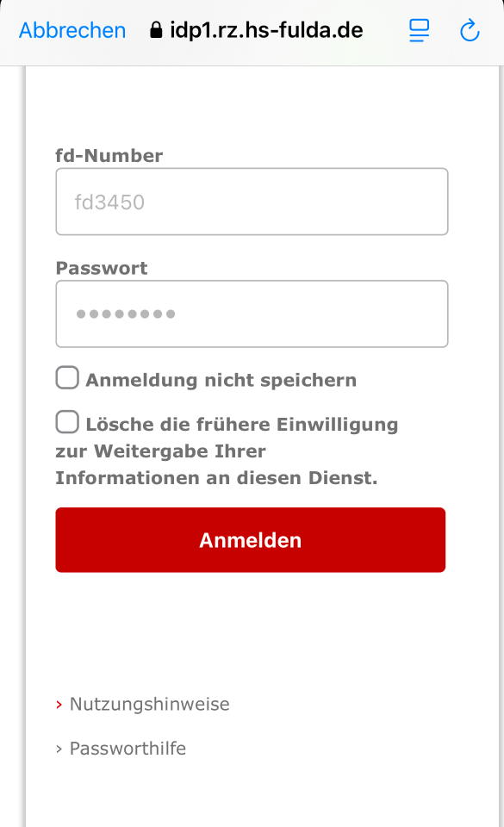Click the red chevron beside Nutzungshinweise
Viewport: 504px width, 827px height.
pyautogui.click(x=59, y=705)
